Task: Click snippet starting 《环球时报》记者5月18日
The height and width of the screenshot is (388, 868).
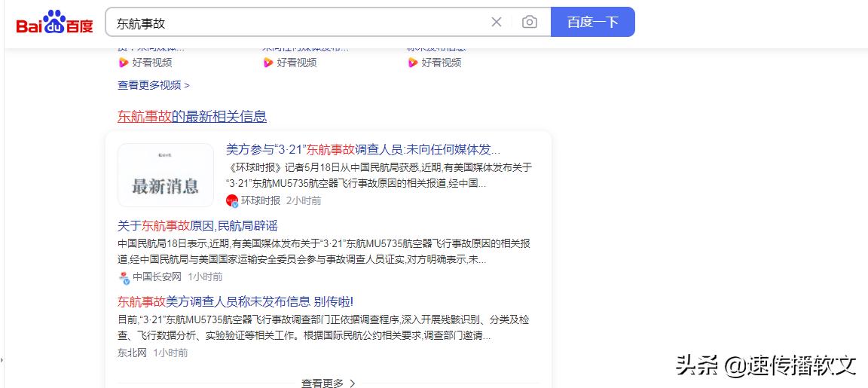Action: pyautogui.click(x=379, y=176)
